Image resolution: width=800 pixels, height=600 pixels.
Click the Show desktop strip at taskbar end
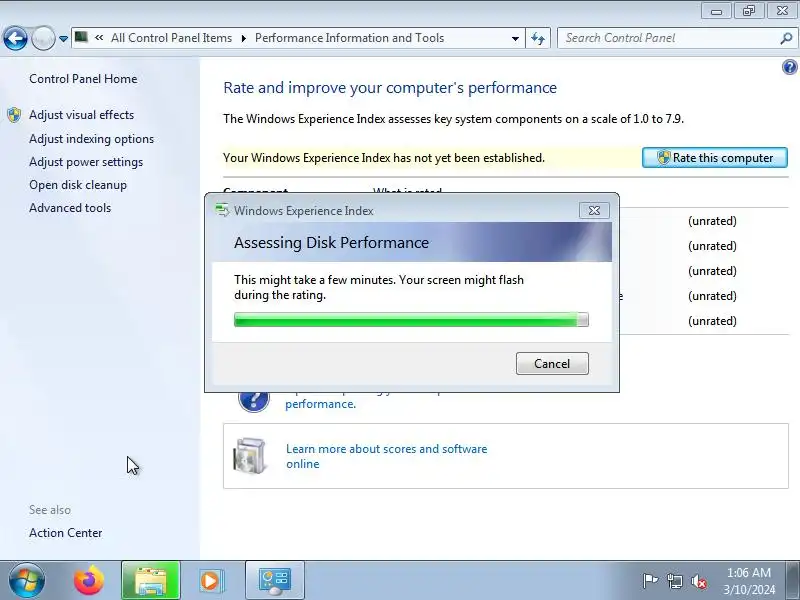pos(793,580)
